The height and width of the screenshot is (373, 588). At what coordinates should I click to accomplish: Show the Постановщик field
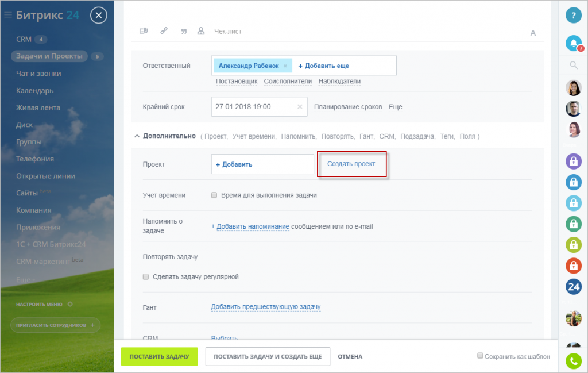tap(237, 82)
